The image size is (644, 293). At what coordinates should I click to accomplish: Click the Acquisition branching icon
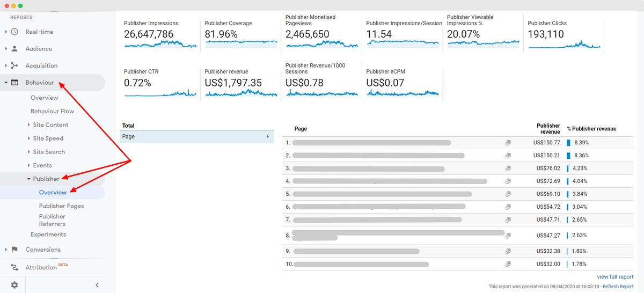click(14, 65)
